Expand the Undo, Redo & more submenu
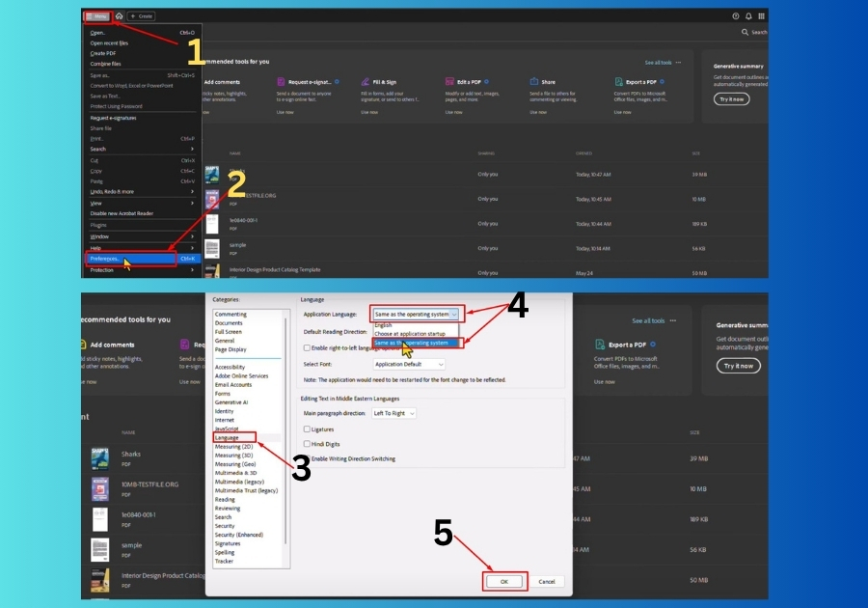868x608 pixels. click(143, 192)
